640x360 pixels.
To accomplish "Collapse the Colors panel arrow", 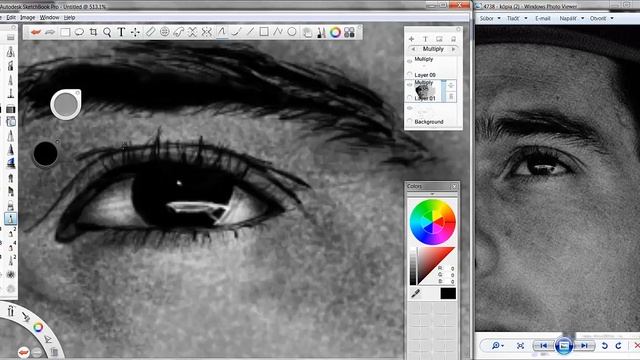I will coord(432,194).
